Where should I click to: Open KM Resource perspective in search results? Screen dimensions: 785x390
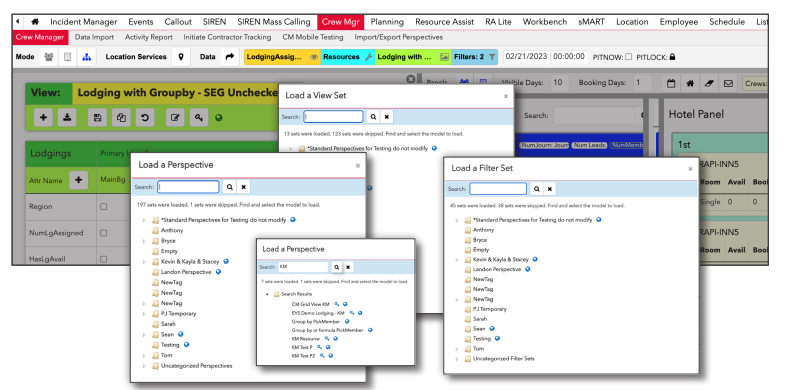(x=305, y=339)
